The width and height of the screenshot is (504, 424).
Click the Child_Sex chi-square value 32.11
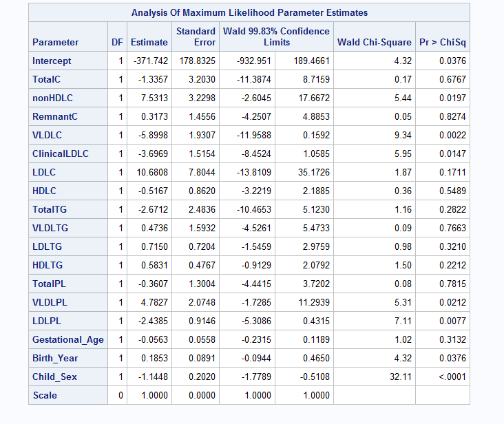coord(401,377)
